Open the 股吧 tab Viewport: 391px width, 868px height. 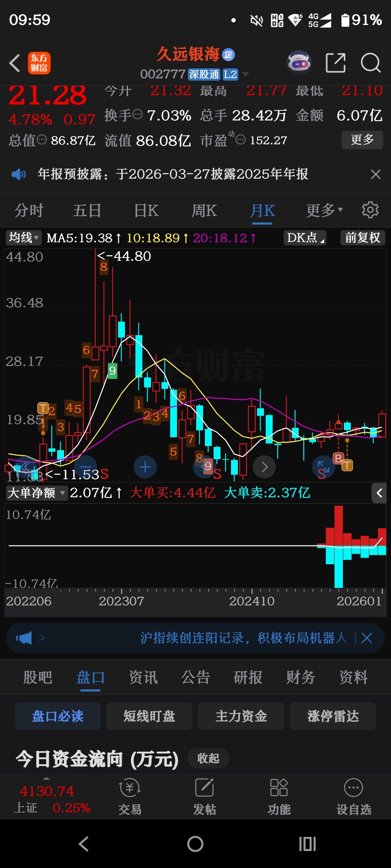coord(38,677)
